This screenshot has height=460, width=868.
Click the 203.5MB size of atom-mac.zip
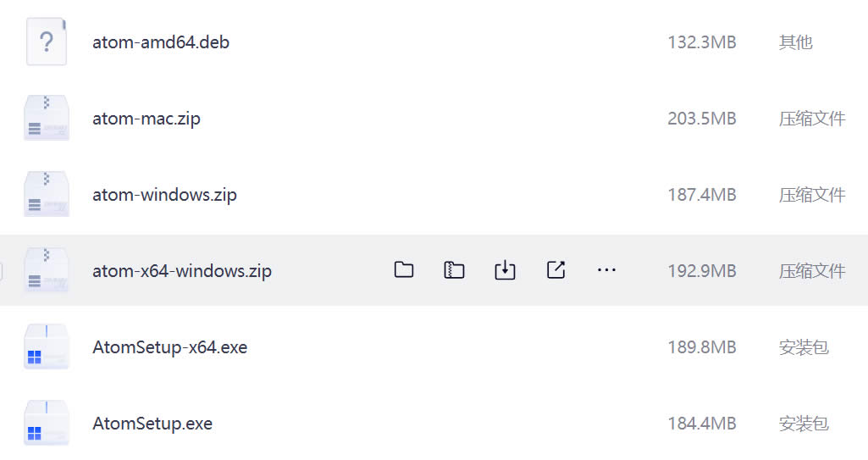(701, 119)
